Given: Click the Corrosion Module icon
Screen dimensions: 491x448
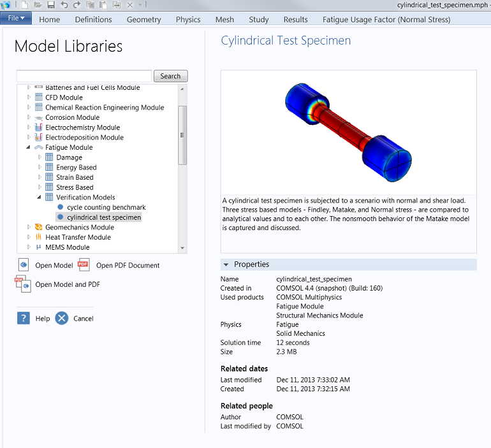Looking at the screenshot, I should [38, 118].
